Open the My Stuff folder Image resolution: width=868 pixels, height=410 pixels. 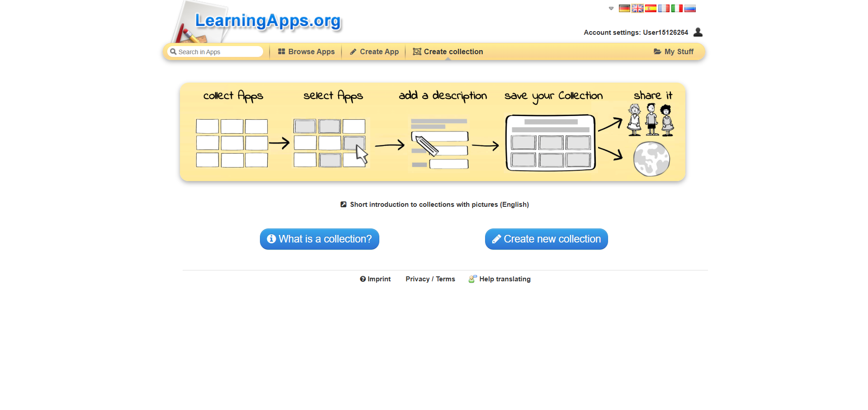(x=674, y=52)
